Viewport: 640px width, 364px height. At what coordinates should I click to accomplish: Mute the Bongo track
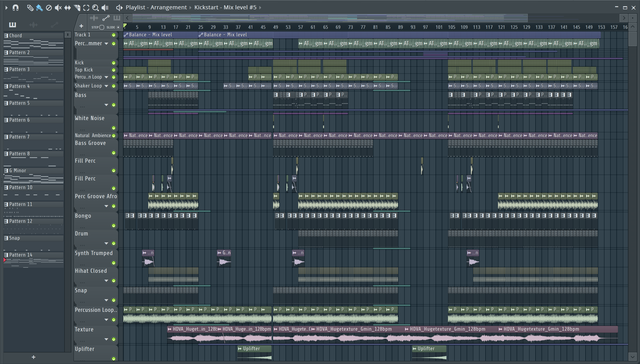tap(114, 226)
